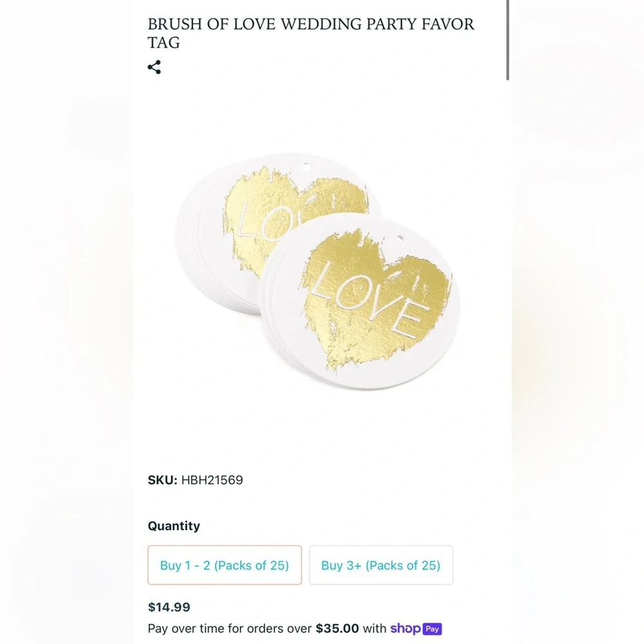Click the punched hole on front tag
Screen dimensions: 644x644
click(x=400, y=238)
